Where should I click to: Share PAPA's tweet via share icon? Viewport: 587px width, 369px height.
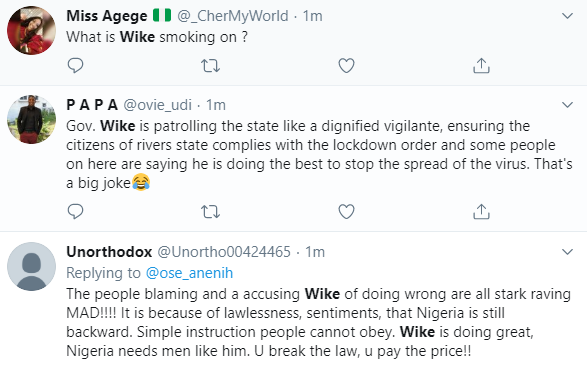481,211
